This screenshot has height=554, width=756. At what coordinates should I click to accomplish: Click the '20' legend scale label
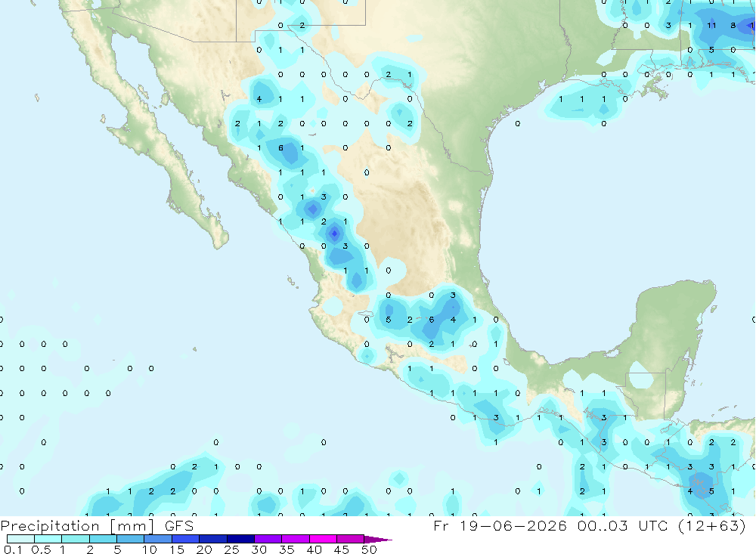tap(204, 549)
